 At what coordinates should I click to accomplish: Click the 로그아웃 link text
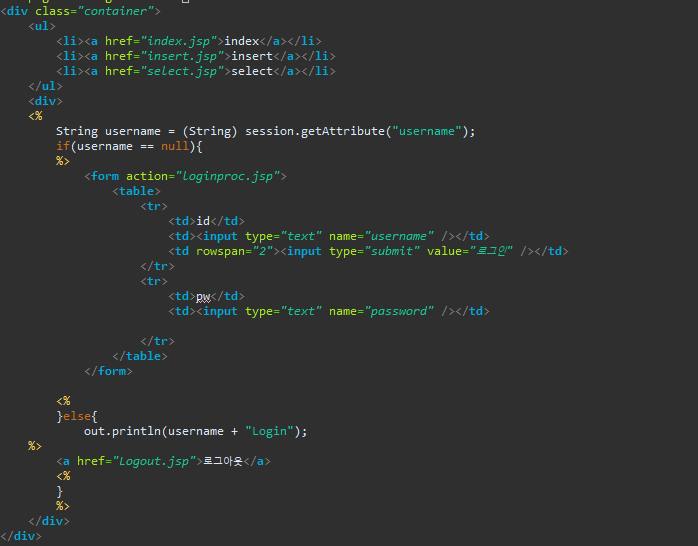(x=223, y=461)
